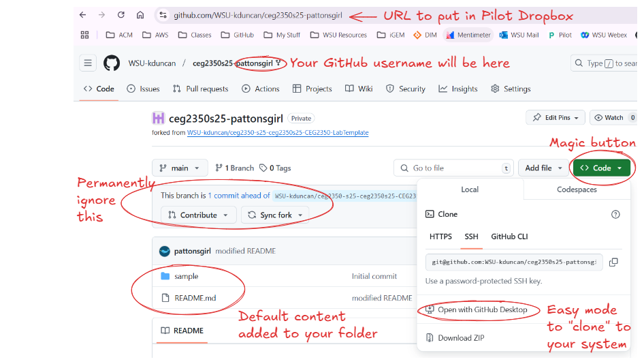Click the 1 commit ahead of link
This screenshot has height=364, width=644.
click(239, 196)
